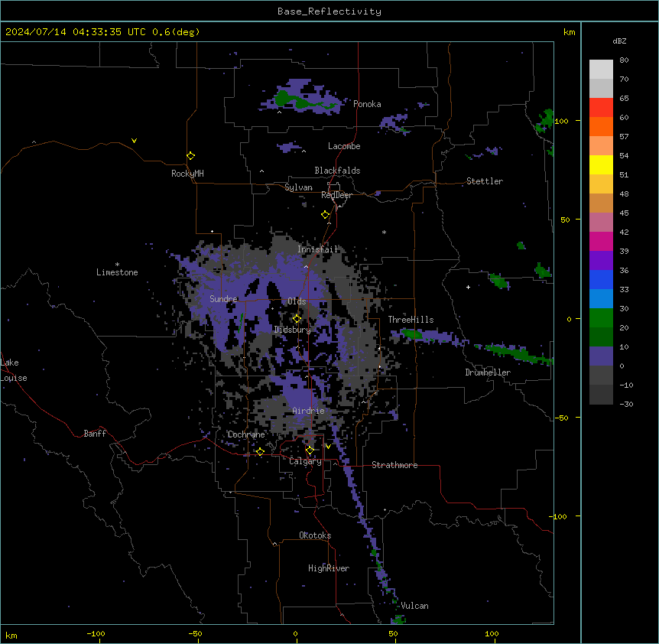659x644 pixels.
Task: Click the Innisfail label
Action: (x=317, y=249)
